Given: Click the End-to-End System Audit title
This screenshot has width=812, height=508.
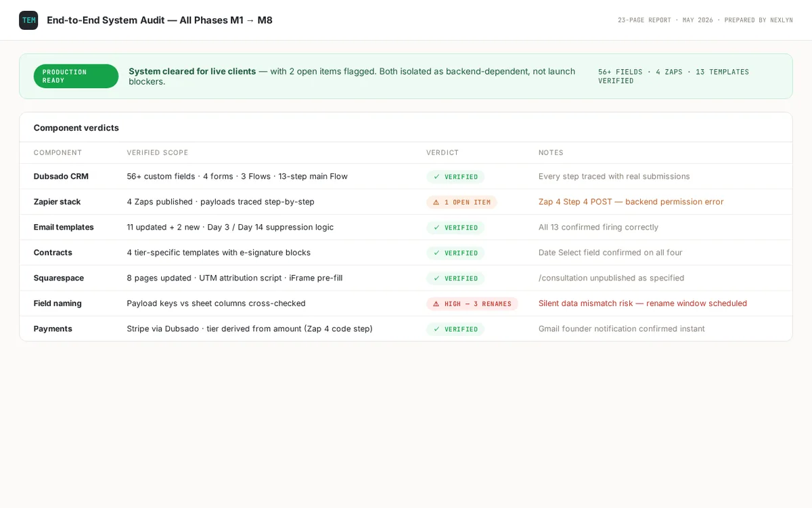Looking at the screenshot, I should (160, 20).
